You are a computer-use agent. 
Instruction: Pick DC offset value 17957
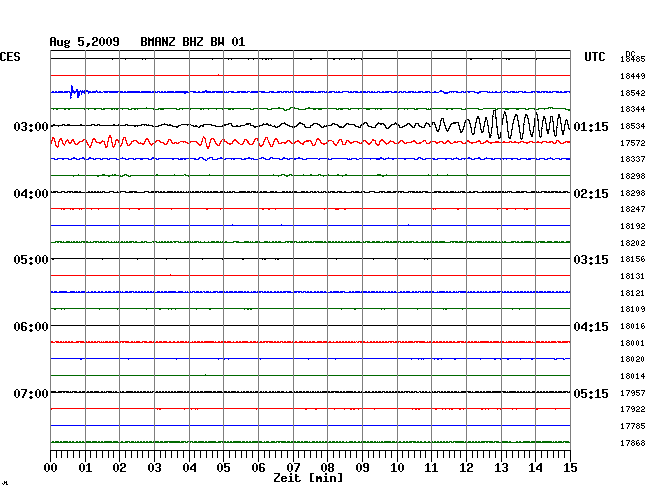(x=633, y=393)
